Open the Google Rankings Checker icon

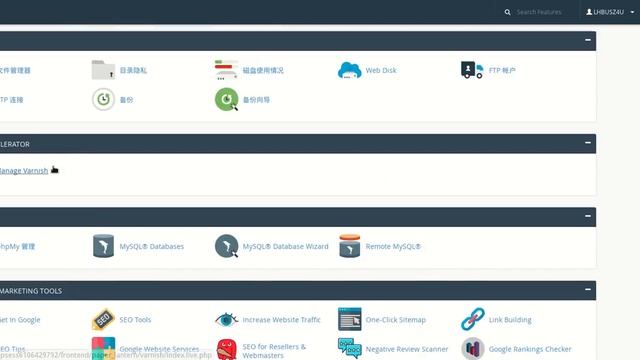click(x=473, y=349)
